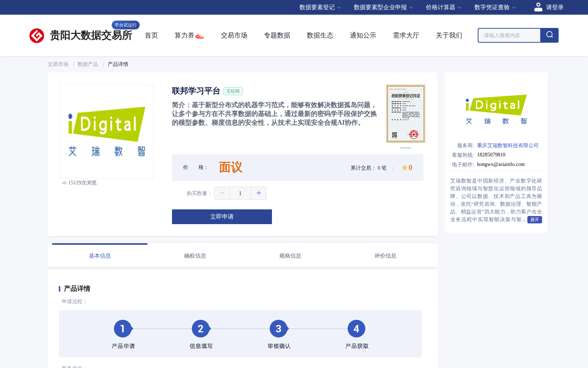
Task: Click the iDigital provider logo in sidebar
Action: 496,110
